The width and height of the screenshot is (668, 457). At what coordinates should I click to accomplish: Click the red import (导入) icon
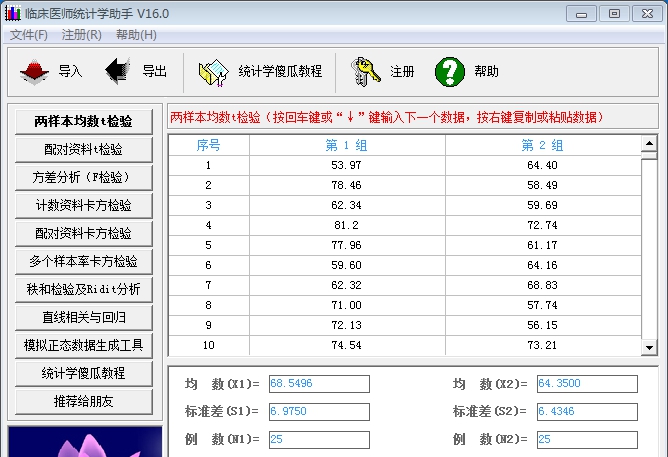coord(35,72)
